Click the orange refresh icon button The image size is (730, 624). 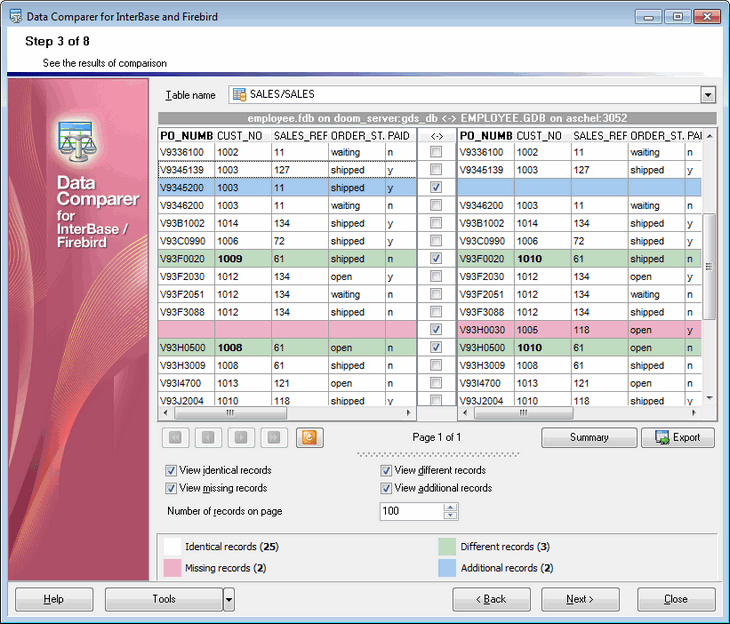(x=310, y=437)
